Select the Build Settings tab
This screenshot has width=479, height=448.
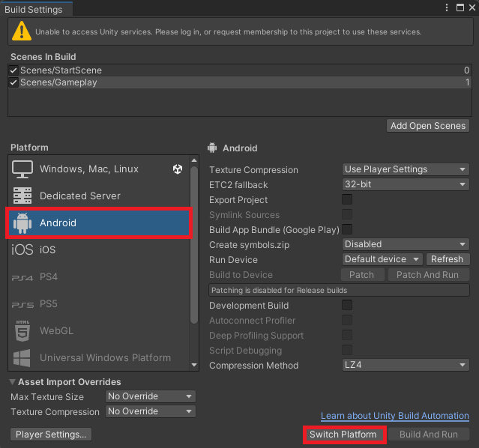(x=36, y=9)
